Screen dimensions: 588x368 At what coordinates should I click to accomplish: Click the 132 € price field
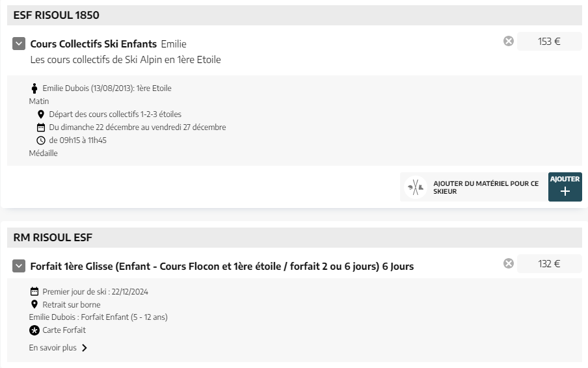(x=550, y=264)
